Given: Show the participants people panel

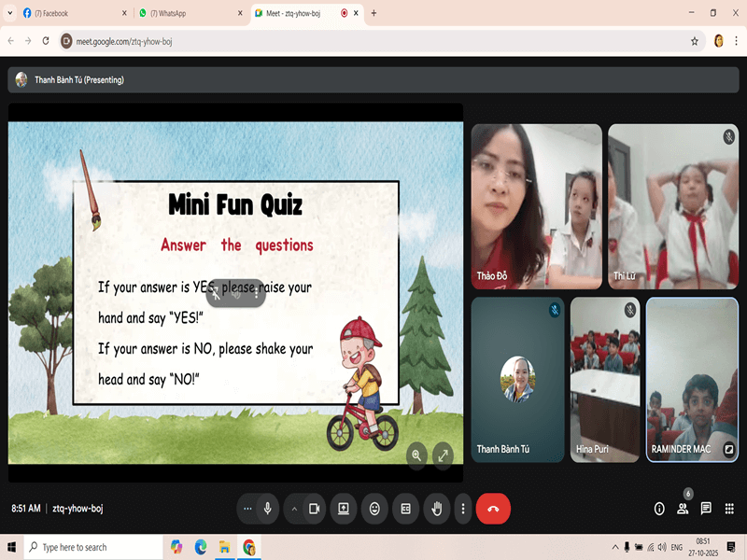Looking at the screenshot, I should (x=683, y=509).
